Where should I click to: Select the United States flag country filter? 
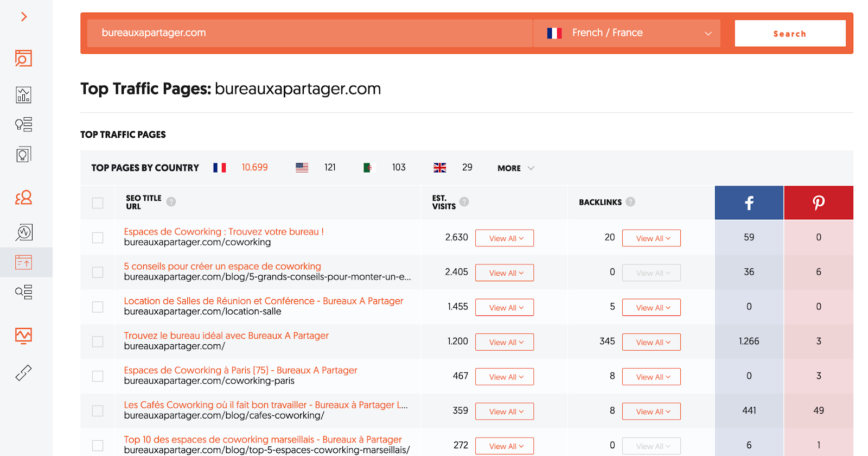[x=302, y=168]
